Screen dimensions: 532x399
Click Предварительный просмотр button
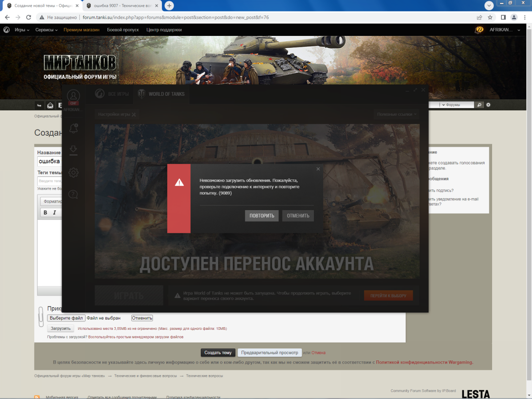pos(270,353)
